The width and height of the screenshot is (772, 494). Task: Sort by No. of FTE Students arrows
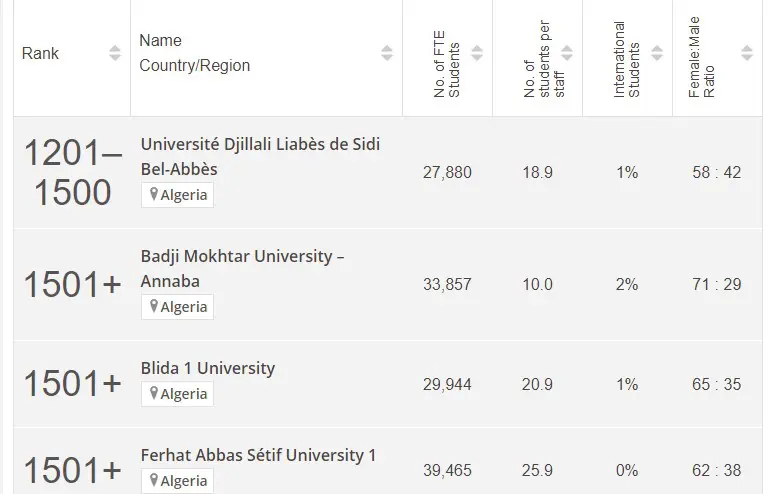click(x=477, y=53)
